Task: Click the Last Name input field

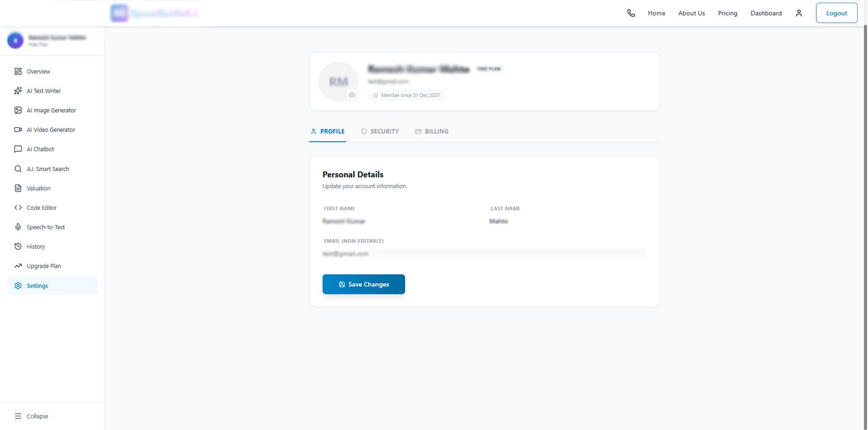Action: click(x=567, y=221)
